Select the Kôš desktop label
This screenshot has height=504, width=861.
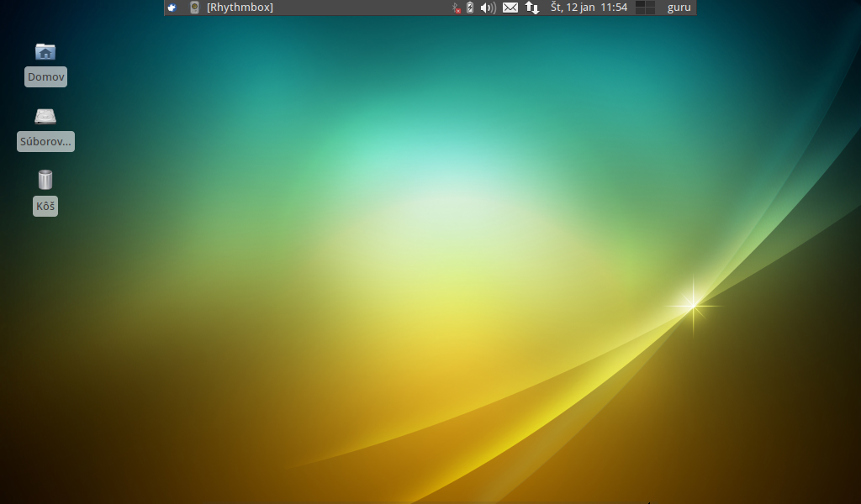(45, 206)
